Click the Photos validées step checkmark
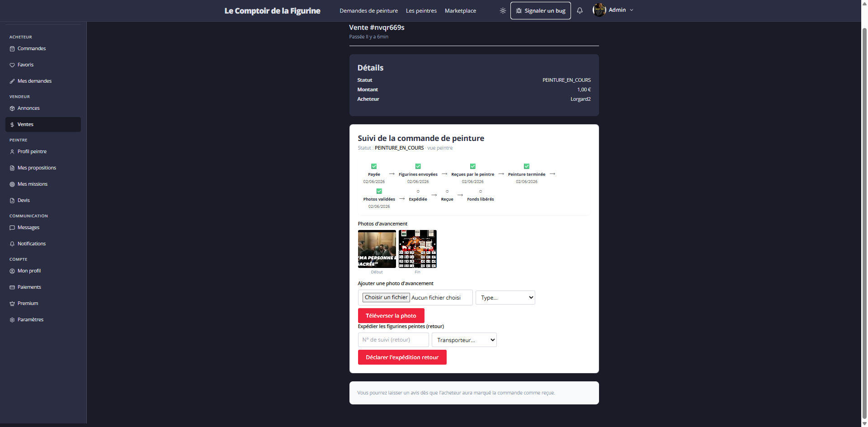Viewport: 868px width, 427px height. 379,191
